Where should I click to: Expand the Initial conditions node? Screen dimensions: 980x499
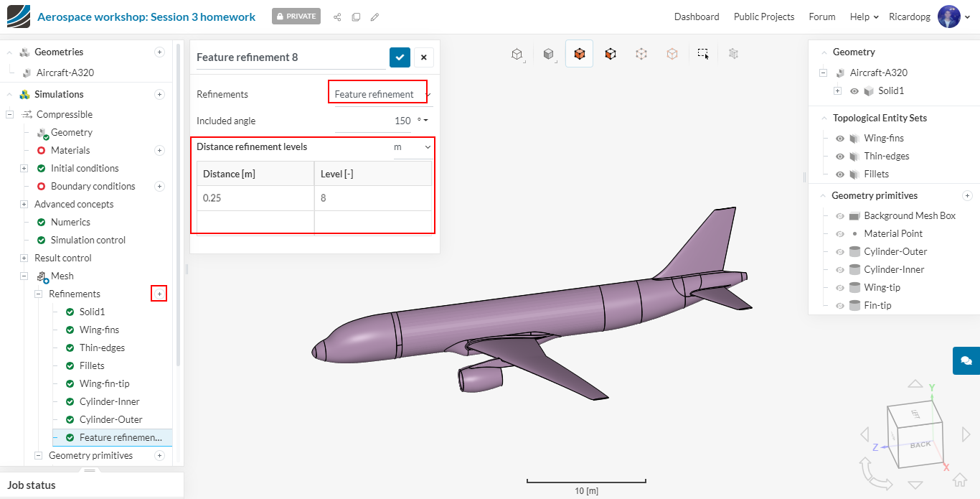pos(24,168)
